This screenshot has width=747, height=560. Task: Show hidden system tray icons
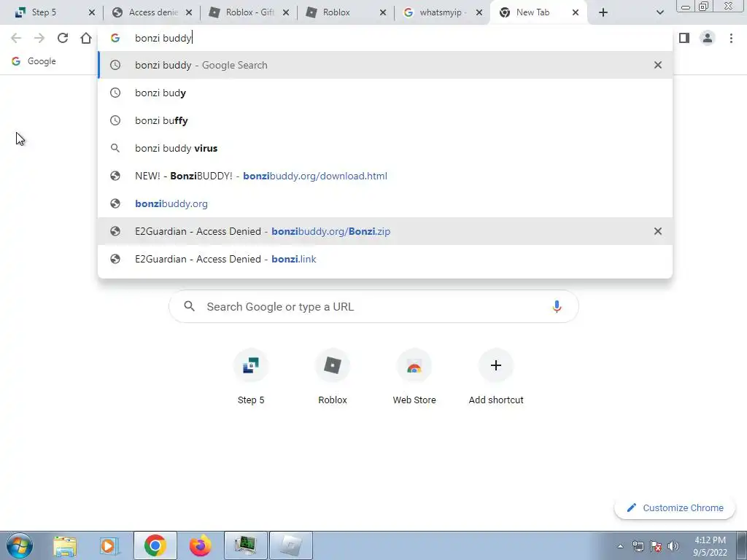point(620,547)
